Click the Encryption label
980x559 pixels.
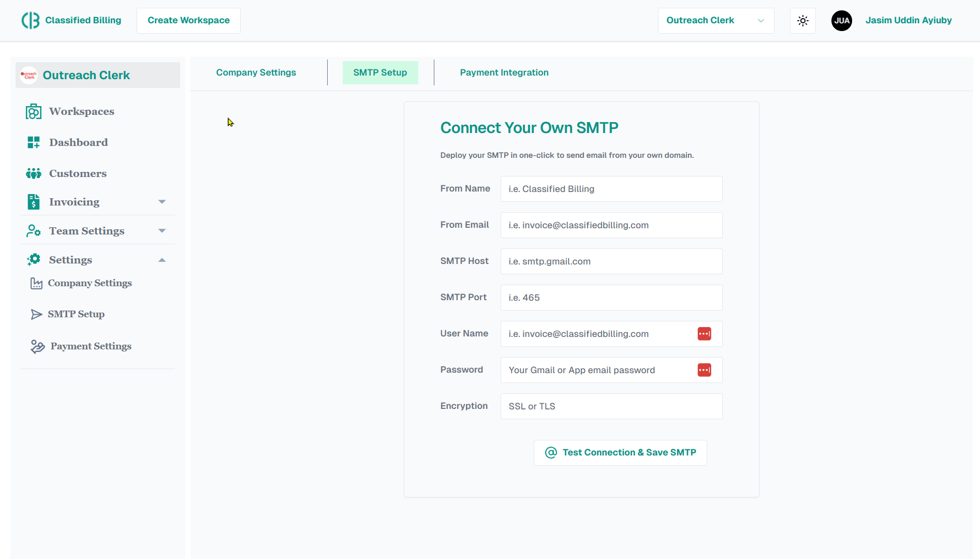[464, 406]
